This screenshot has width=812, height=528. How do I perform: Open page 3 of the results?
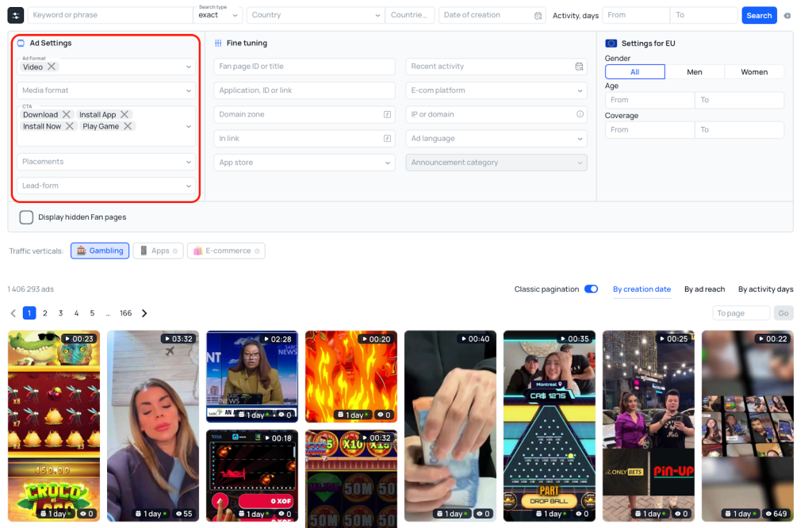click(x=60, y=313)
